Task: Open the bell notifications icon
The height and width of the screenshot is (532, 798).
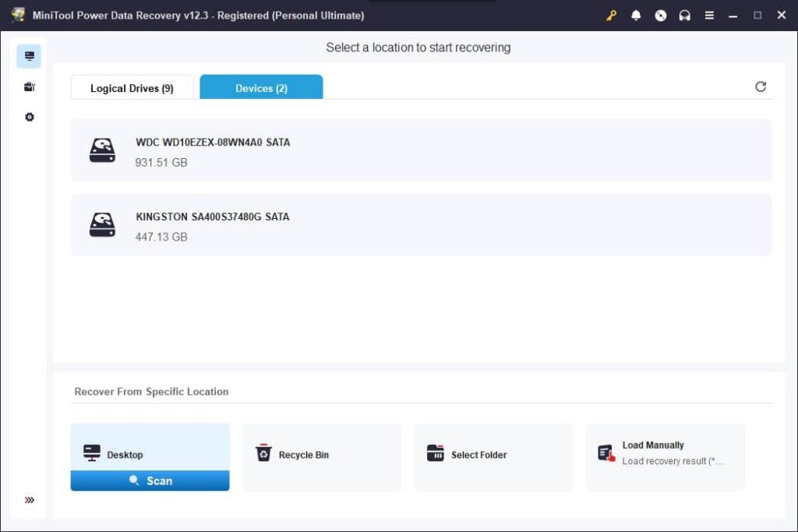Action: click(636, 16)
